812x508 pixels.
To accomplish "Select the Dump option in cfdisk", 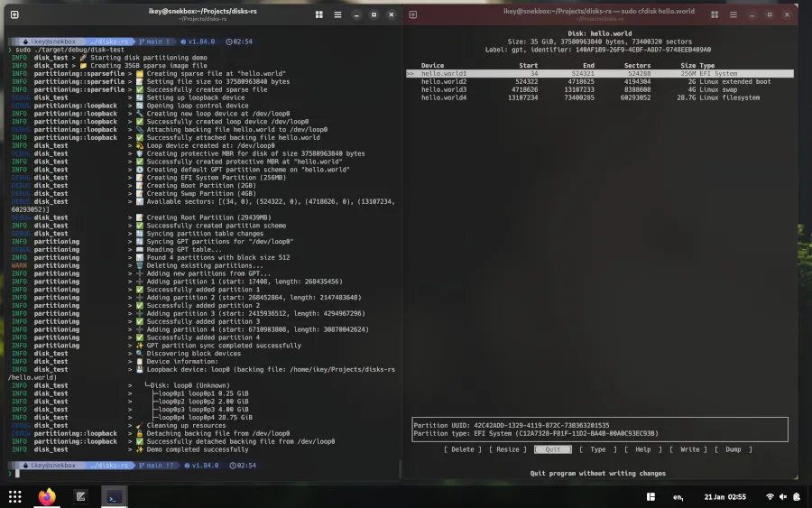I will pyautogui.click(x=733, y=448).
